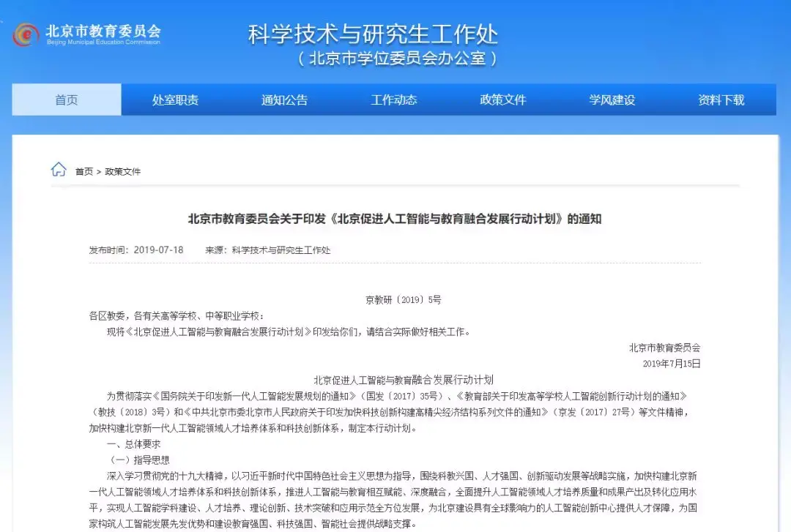Click the salutation line 各区教委，各有关高等学校
791x532 pixels.
177,316
